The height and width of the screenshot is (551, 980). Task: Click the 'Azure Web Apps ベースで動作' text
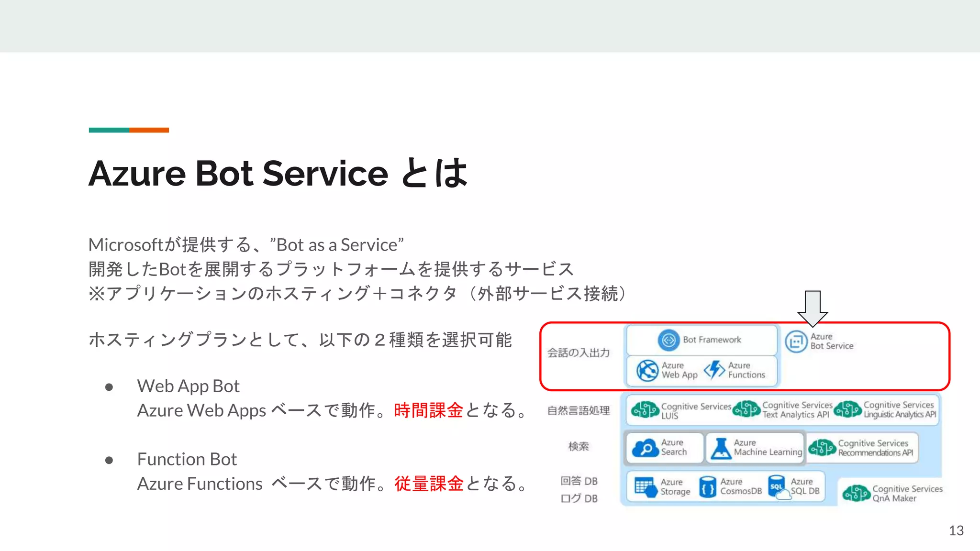point(256,410)
